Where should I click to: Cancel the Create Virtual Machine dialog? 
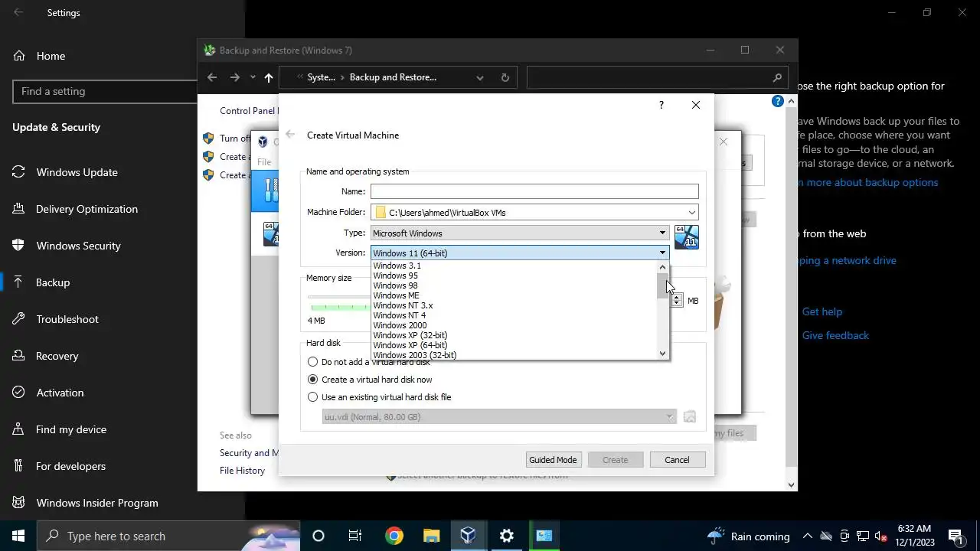tap(677, 460)
